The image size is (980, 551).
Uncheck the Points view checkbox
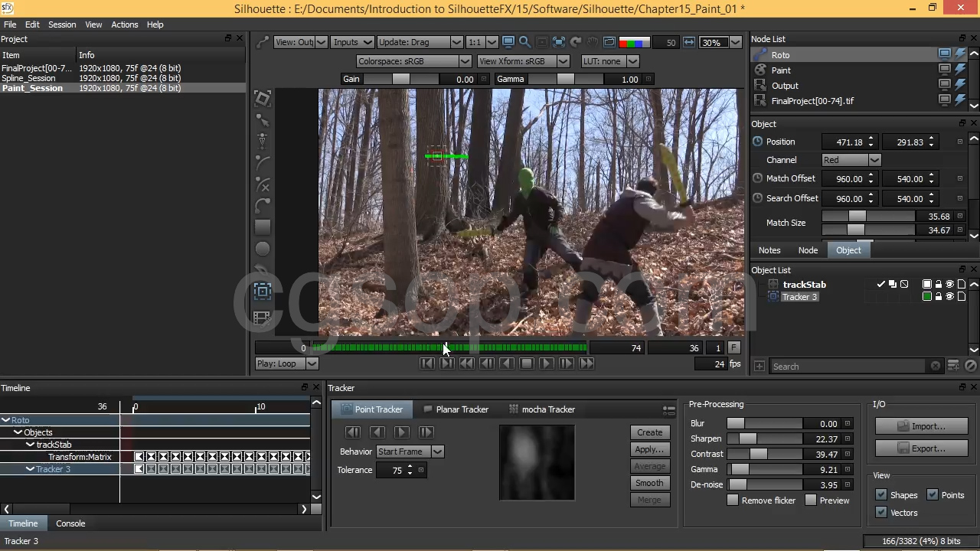(933, 495)
